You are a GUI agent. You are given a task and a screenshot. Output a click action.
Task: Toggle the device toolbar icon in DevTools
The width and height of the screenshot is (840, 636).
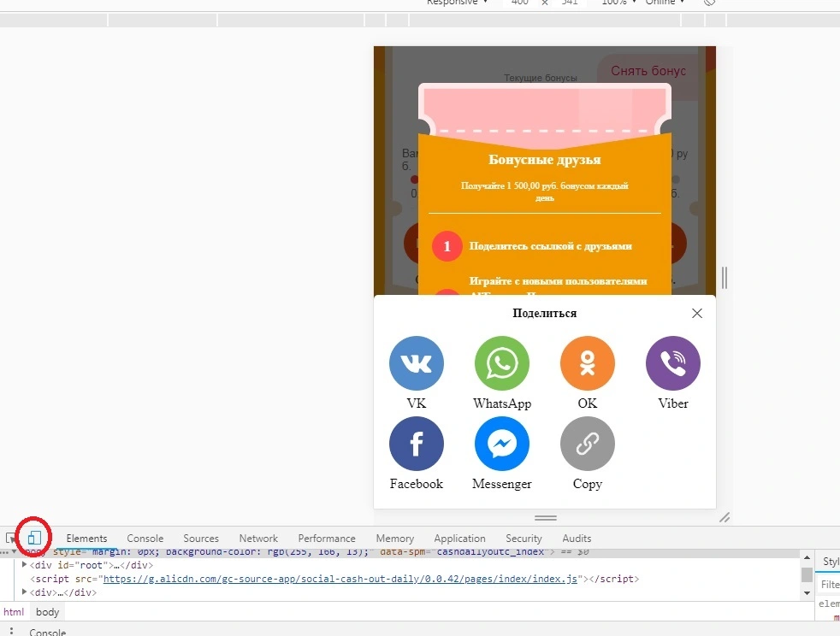[34, 537]
